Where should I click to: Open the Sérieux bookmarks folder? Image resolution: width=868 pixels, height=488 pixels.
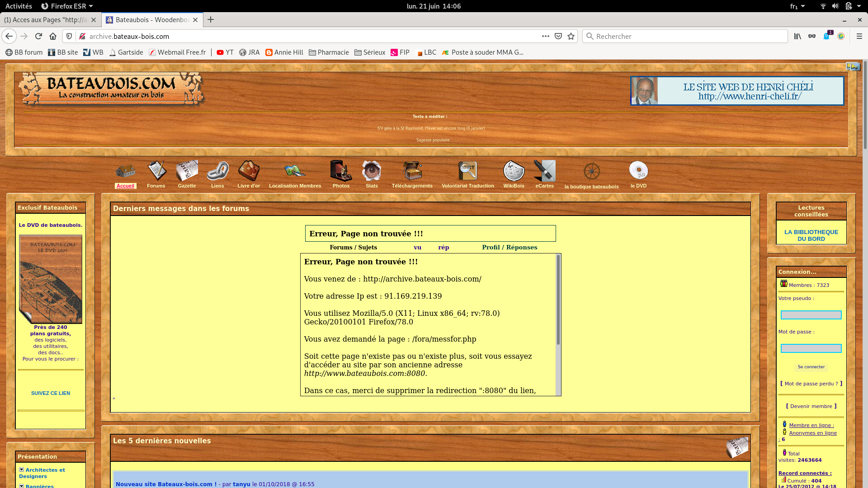point(370,52)
